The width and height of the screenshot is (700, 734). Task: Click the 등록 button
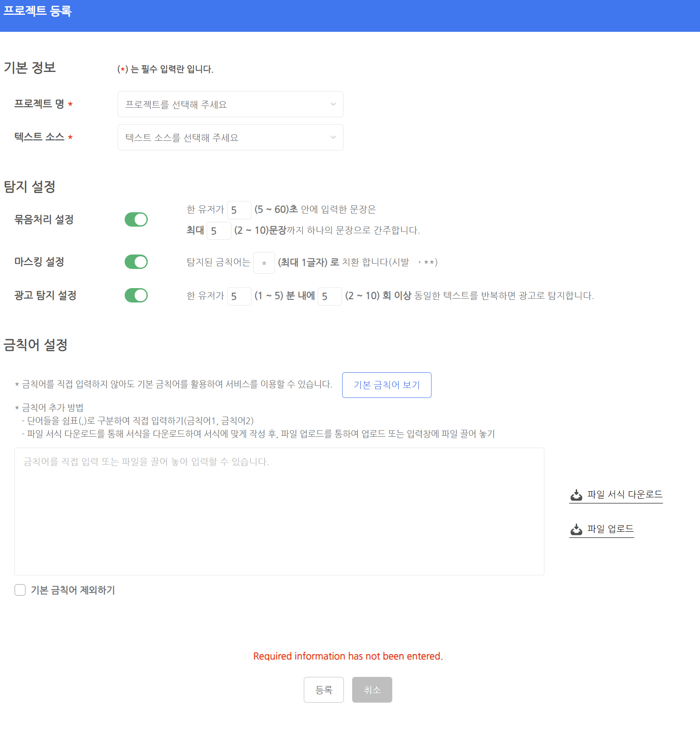point(323,690)
